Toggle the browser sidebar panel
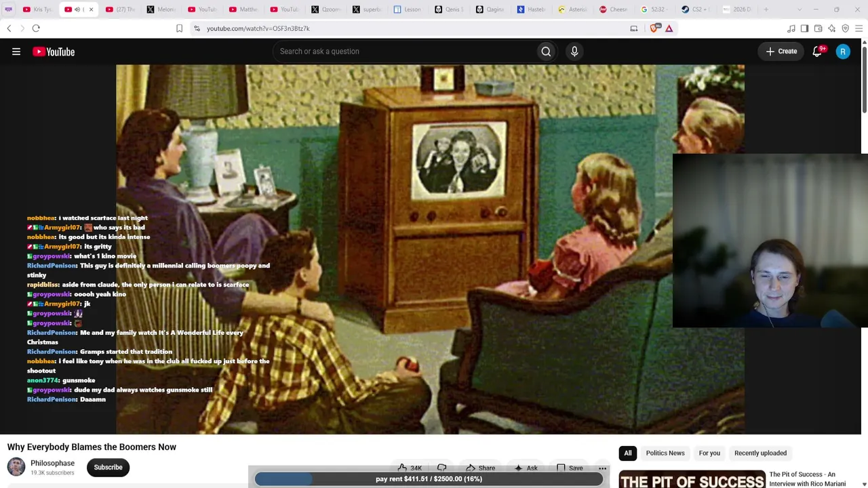The width and height of the screenshot is (868, 488). coord(804,28)
